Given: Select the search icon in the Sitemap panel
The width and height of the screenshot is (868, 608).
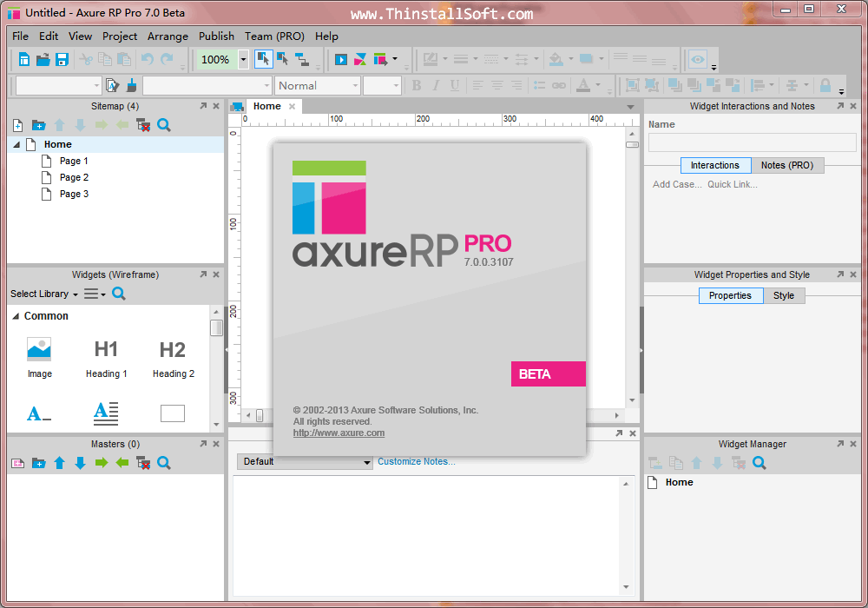Looking at the screenshot, I should (163, 125).
